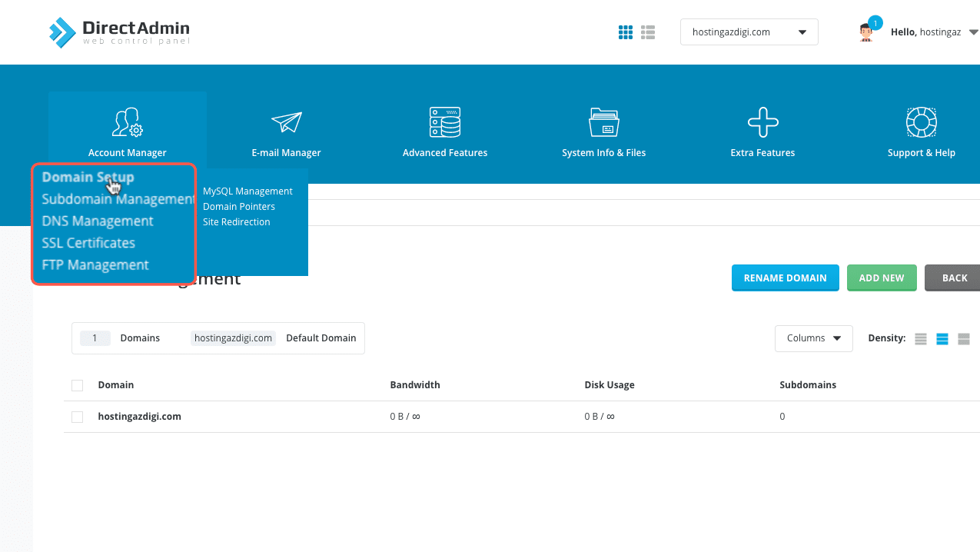Click the Add New button

881,278
